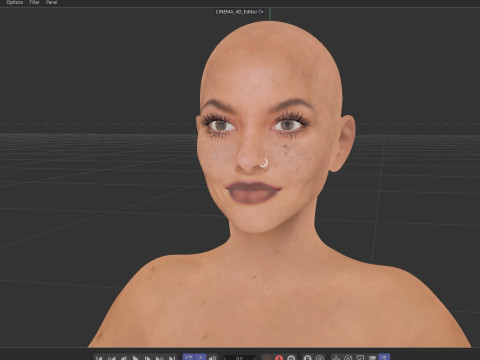Step forward one frame
The height and width of the screenshot is (360, 480).
pyautogui.click(x=147, y=358)
